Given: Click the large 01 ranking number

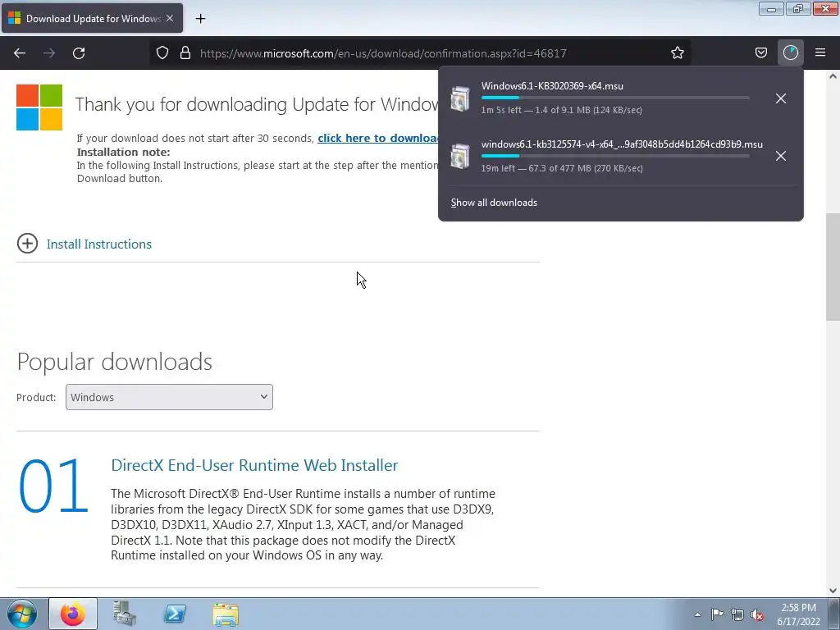Looking at the screenshot, I should (x=53, y=486).
